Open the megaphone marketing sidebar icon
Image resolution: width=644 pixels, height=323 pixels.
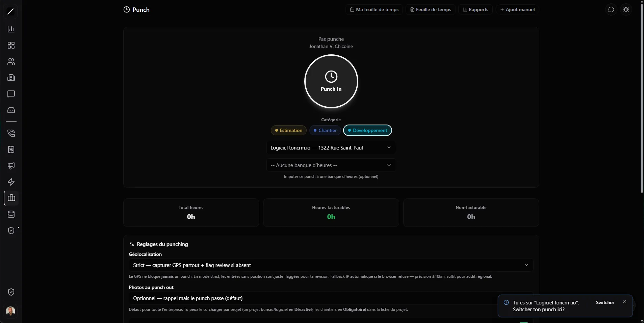tap(11, 166)
